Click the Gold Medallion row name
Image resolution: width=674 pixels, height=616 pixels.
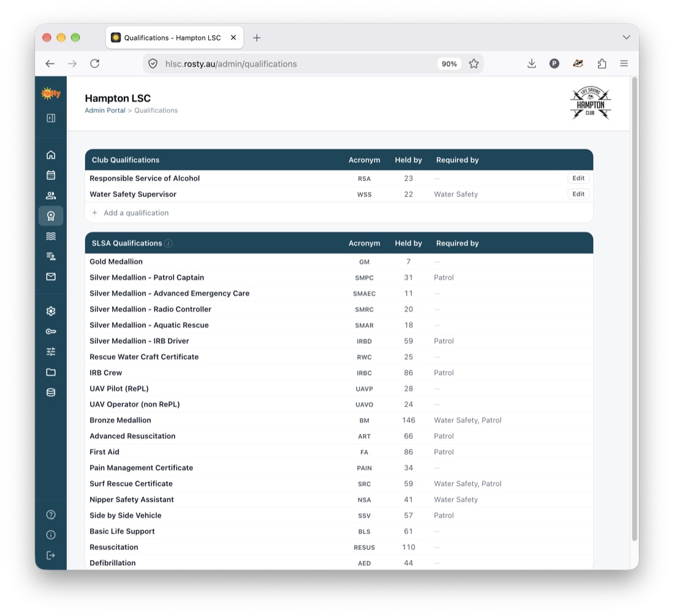click(x=116, y=261)
